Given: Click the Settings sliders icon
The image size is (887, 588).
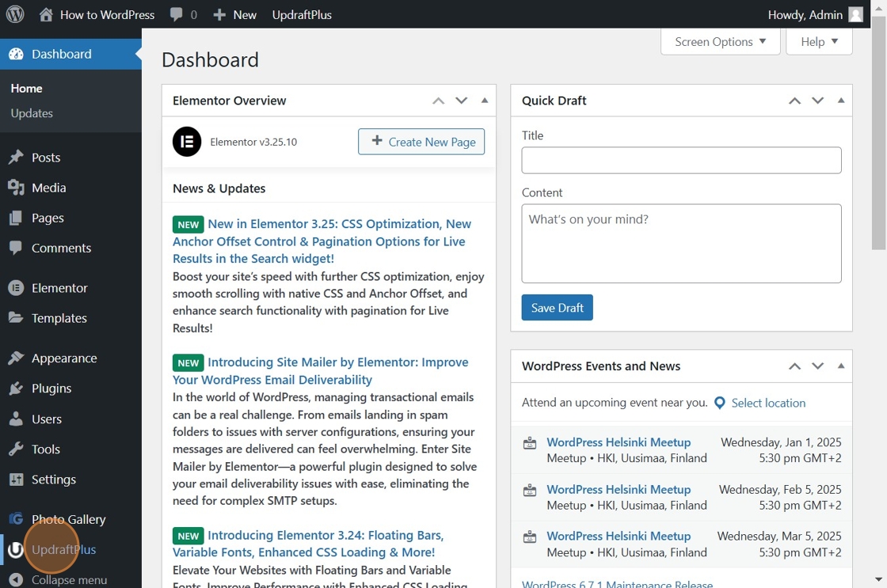Looking at the screenshot, I should pos(16,480).
